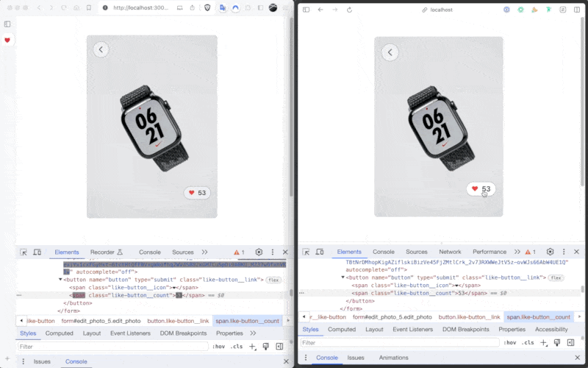Click form#edit_photo_5 breadcrumb in left DevTools
The height and width of the screenshot is (368, 588).
(101, 321)
